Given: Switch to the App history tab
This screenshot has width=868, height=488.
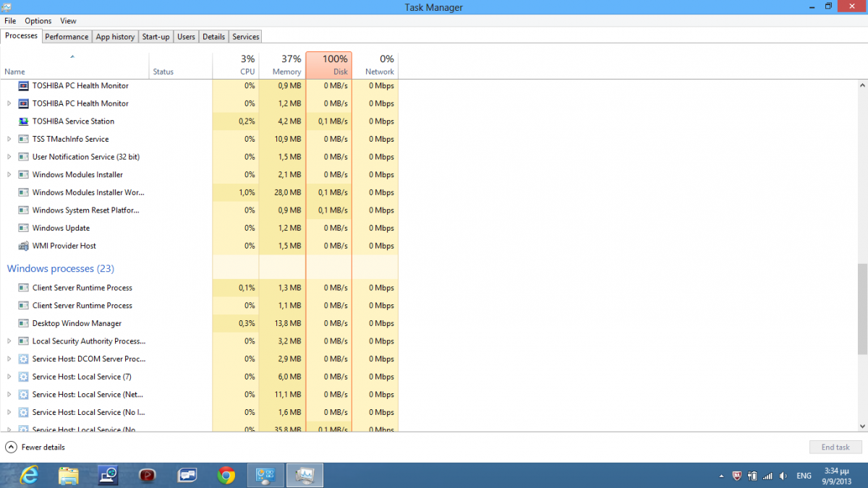Looking at the screenshot, I should (115, 36).
